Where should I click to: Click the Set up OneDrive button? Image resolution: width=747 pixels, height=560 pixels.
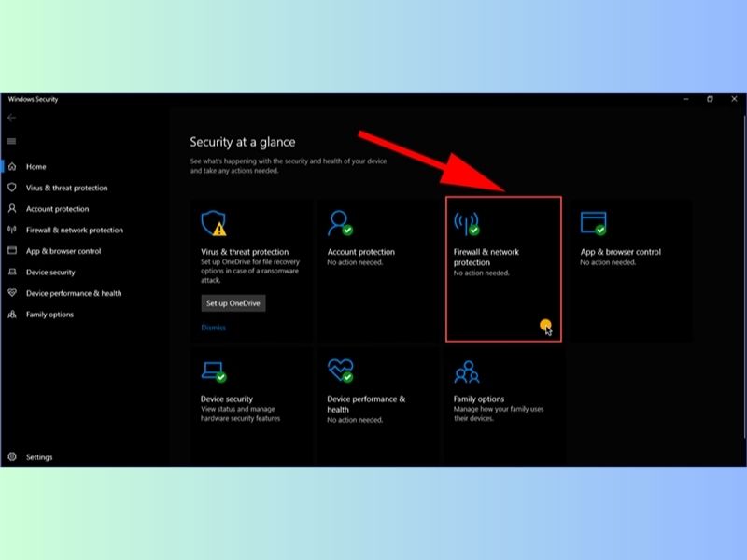233,303
